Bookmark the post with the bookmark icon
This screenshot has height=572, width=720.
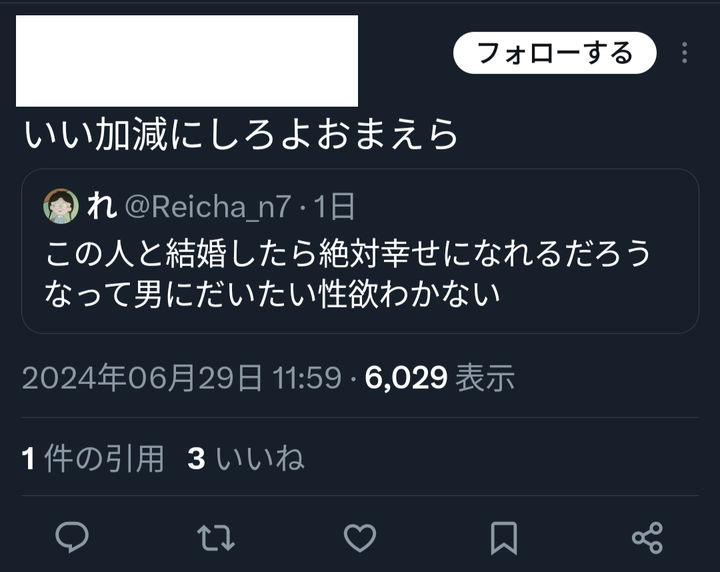[504, 538]
